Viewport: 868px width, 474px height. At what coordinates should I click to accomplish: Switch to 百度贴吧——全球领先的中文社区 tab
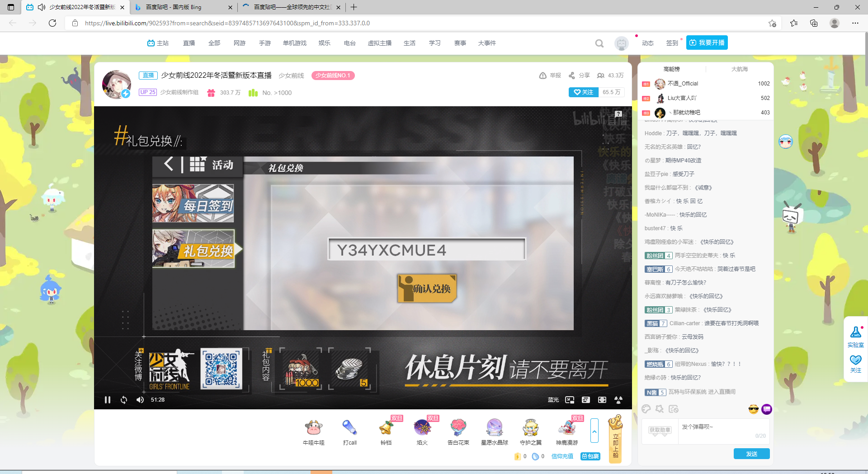pyautogui.click(x=292, y=7)
